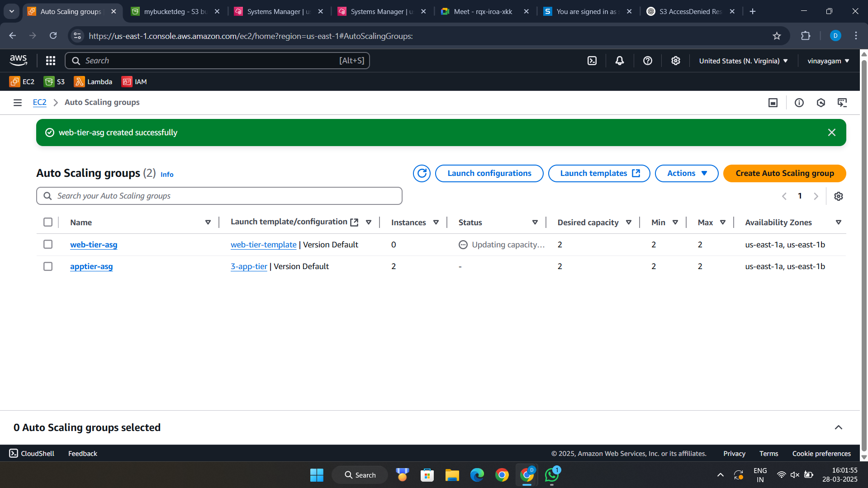This screenshot has height=488, width=868.
Task: Toggle the split panel view icon
Action: pyautogui.click(x=773, y=103)
